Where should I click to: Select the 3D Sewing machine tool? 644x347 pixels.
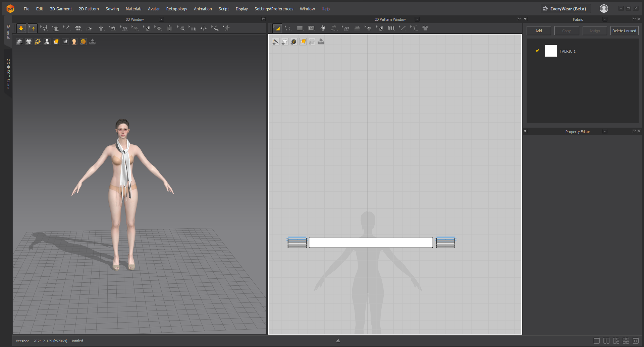112,28
